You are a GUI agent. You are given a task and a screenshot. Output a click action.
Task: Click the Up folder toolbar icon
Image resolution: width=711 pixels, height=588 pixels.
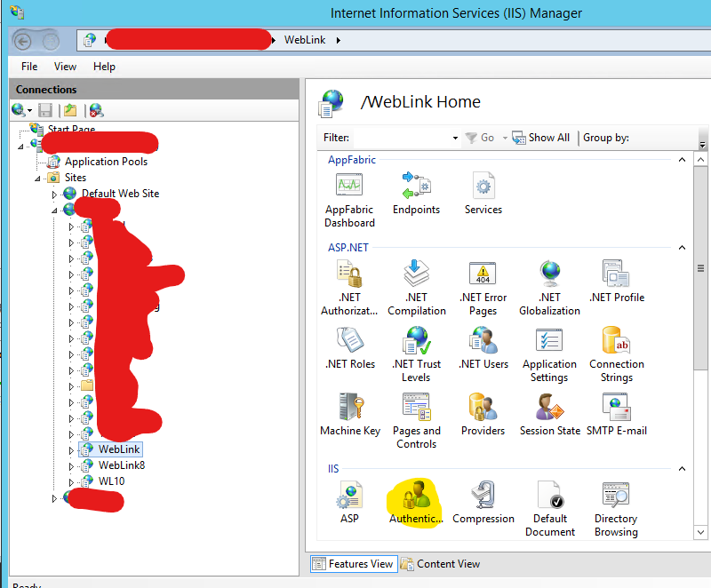70,110
